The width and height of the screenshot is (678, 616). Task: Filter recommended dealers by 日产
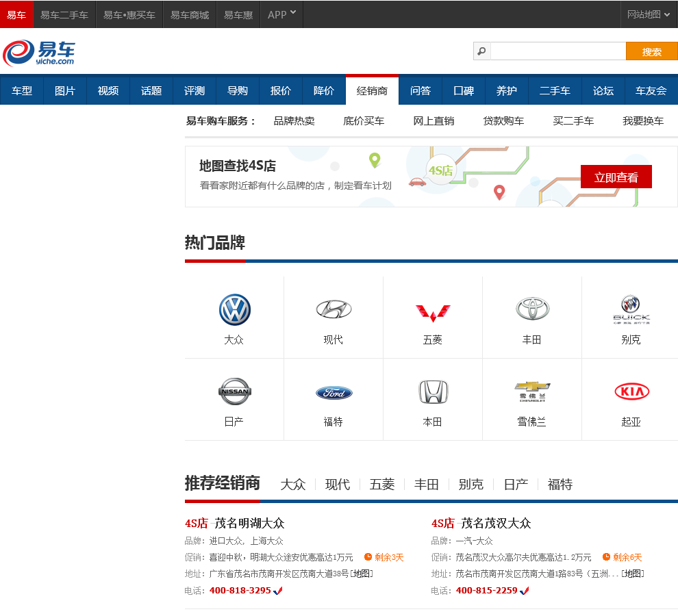[x=516, y=485]
